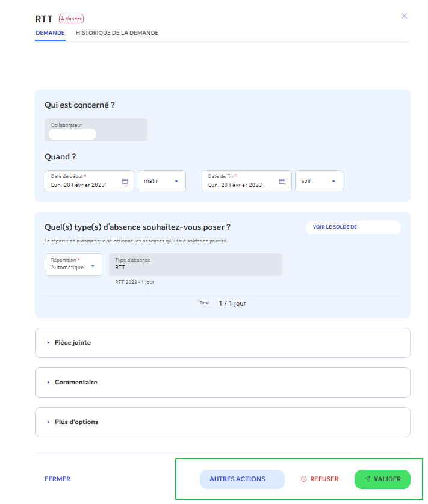
Task: Open the Répartition Automatique dropdown
Action: coord(73,264)
